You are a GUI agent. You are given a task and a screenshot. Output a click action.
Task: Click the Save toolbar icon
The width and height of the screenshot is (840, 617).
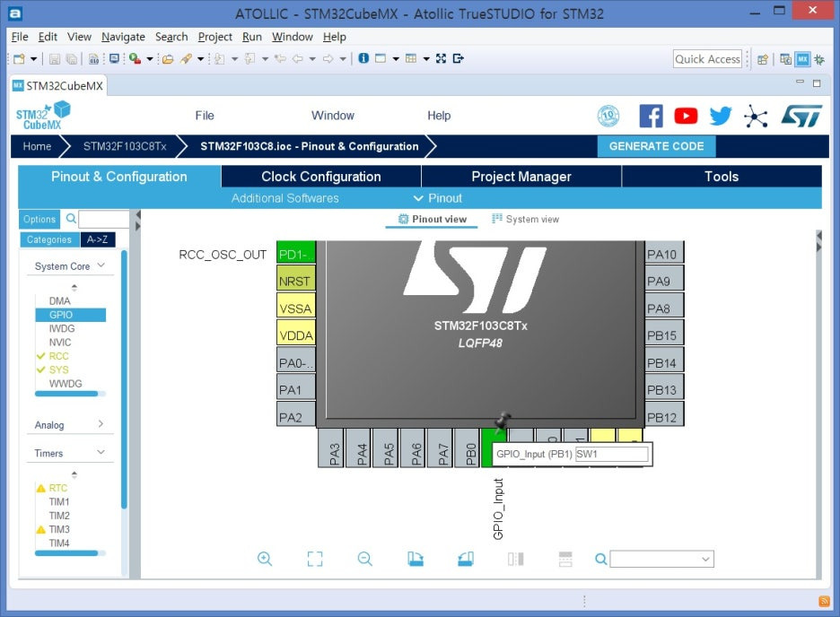click(55, 59)
